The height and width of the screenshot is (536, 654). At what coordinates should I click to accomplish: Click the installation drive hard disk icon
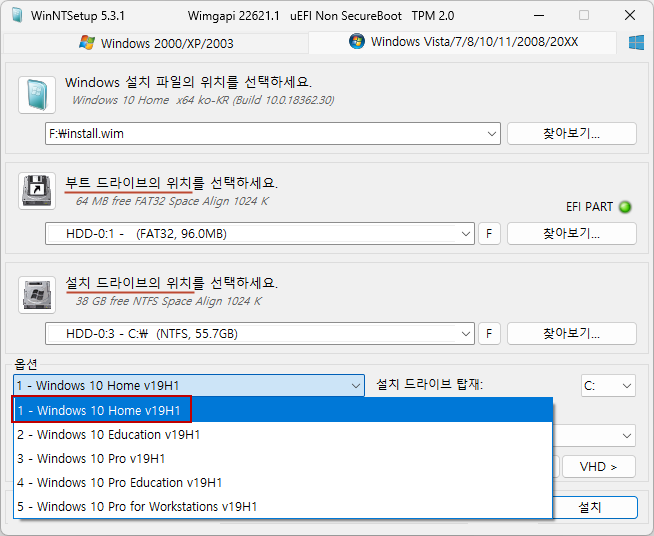click(37, 295)
